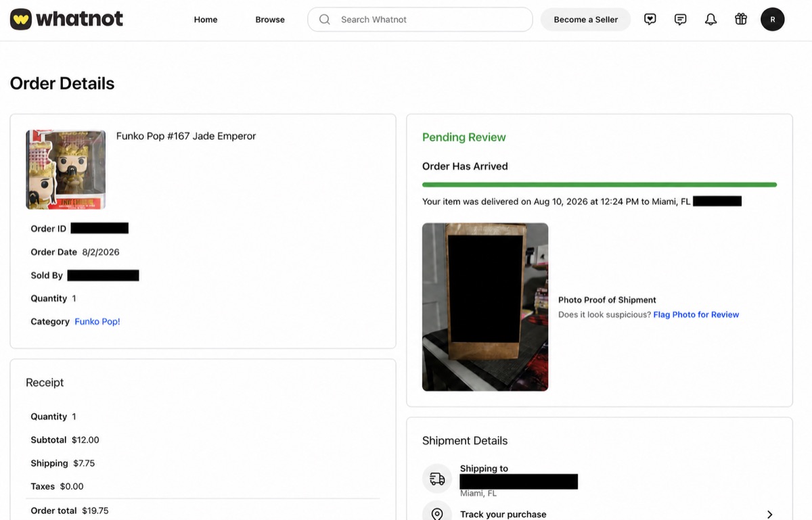Click the green delivery progress bar
This screenshot has width=812, height=520.
click(600, 185)
